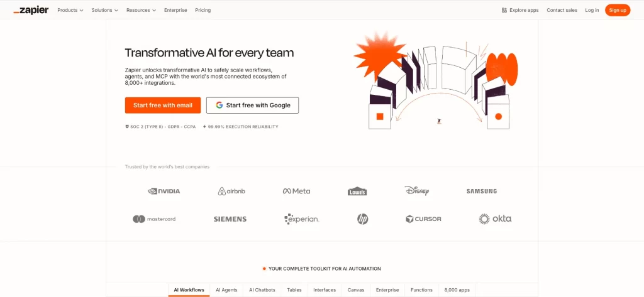Open the Contact sales link
Viewport: 644px width, 297px height.
tap(562, 10)
